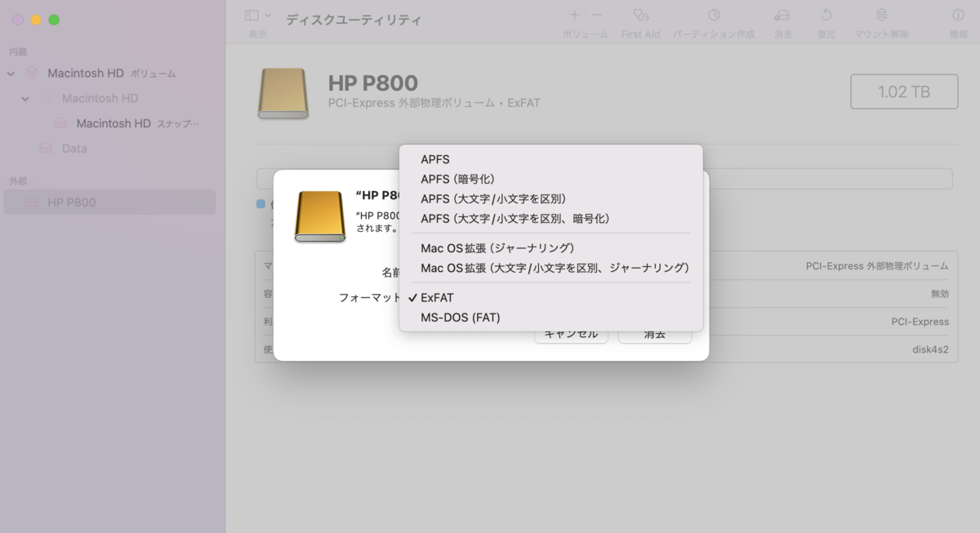
Task: Open the view dropdown chevron in toolbar
Action: 269,16
